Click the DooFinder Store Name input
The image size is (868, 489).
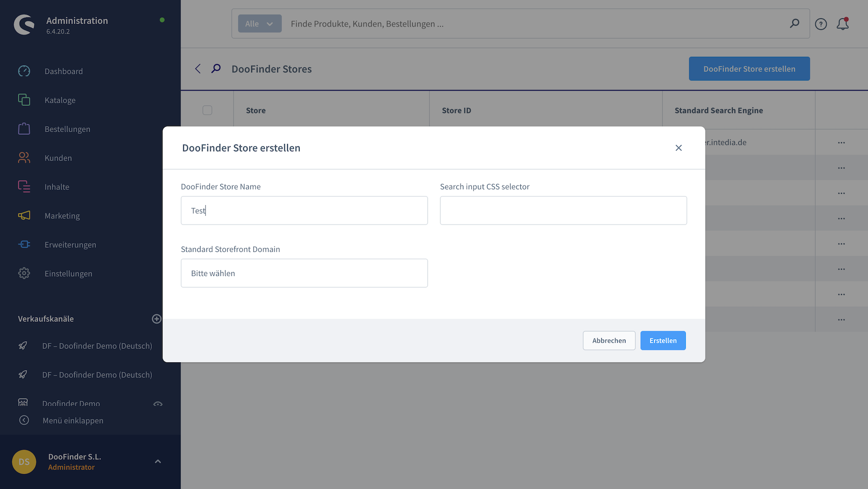[304, 211]
